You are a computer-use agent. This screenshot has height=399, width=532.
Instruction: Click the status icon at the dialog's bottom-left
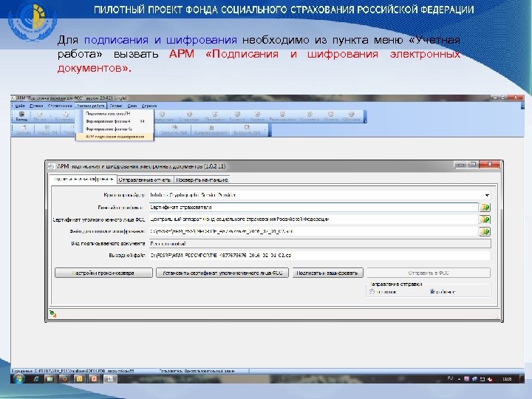[53, 314]
